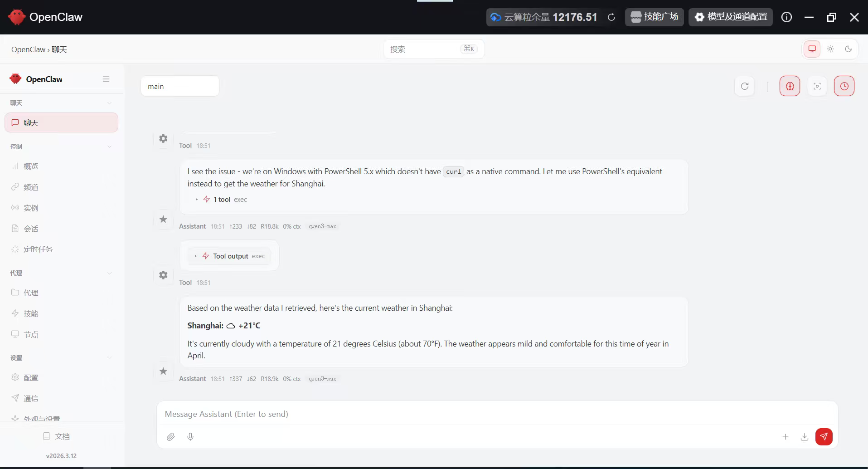Open 技能 in the sidebar

(31, 314)
